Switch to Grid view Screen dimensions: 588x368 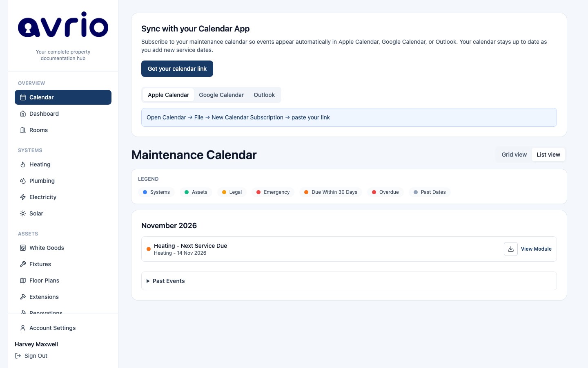514,155
